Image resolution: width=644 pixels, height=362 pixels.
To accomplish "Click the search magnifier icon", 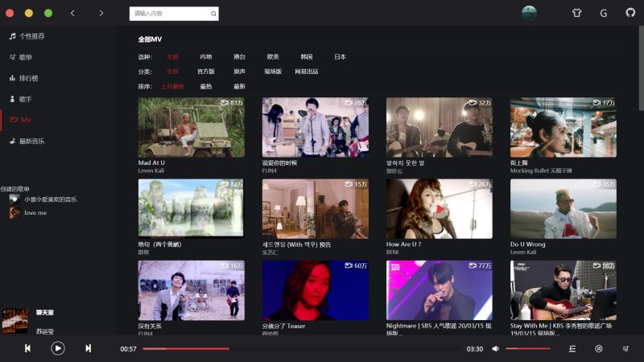I will pyautogui.click(x=213, y=14).
